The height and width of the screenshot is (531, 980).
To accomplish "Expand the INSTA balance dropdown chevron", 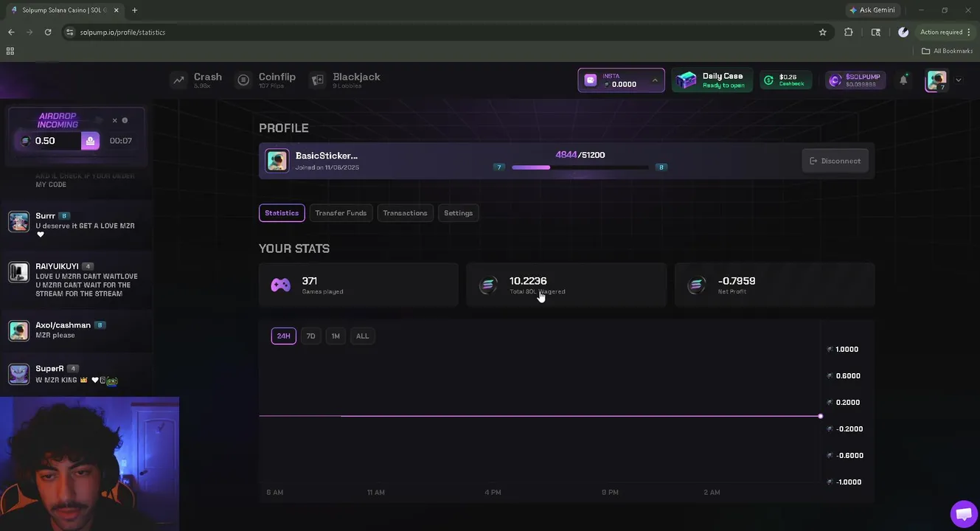I will click(x=655, y=80).
